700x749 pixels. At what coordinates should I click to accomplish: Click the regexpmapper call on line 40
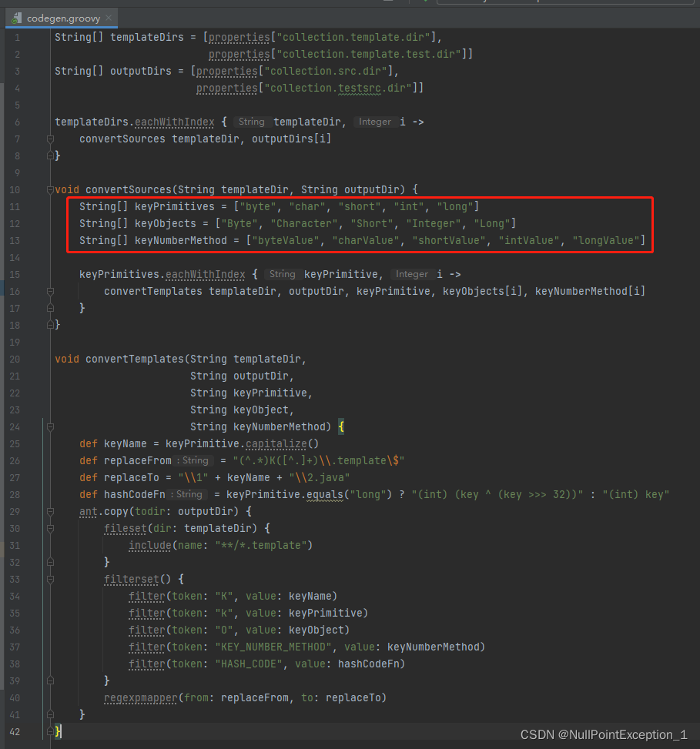pos(140,698)
